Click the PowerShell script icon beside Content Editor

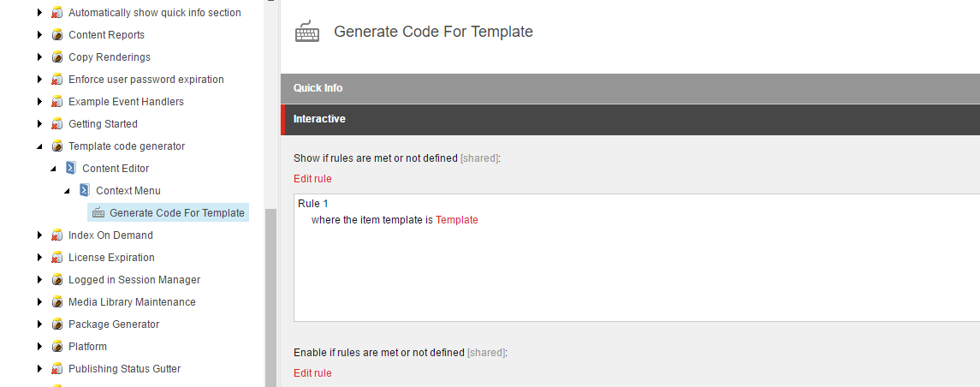click(x=71, y=168)
